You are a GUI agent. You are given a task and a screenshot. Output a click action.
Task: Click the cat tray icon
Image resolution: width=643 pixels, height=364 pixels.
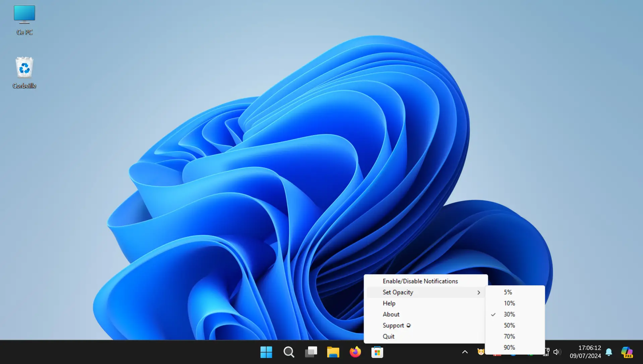pyautogui.click(x=481, y=352)
